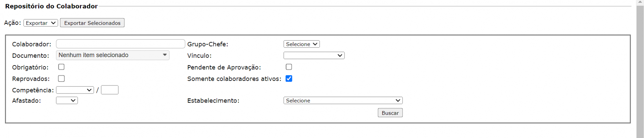This screenshot has width=644, height=138.
Task: Tick the Pendente de Aprovação checkbox
Action: (x=289, y=67)
